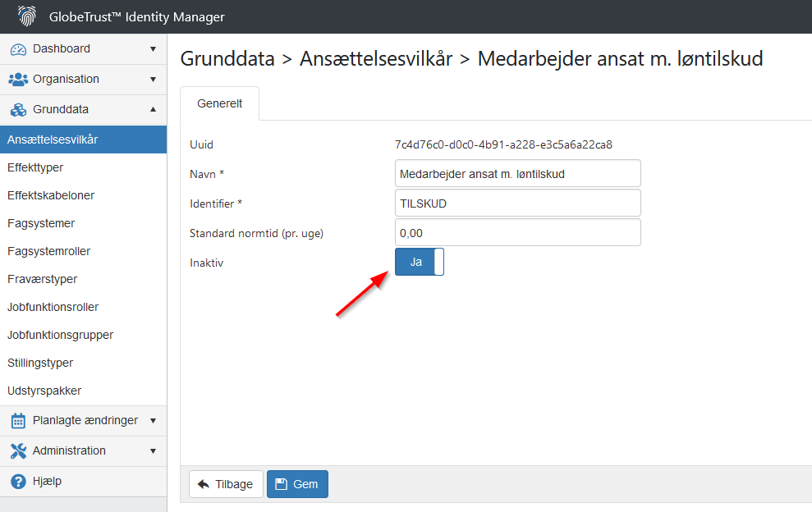
Task: Click the floppy disk icon on Gem
Action: point(281,484)
